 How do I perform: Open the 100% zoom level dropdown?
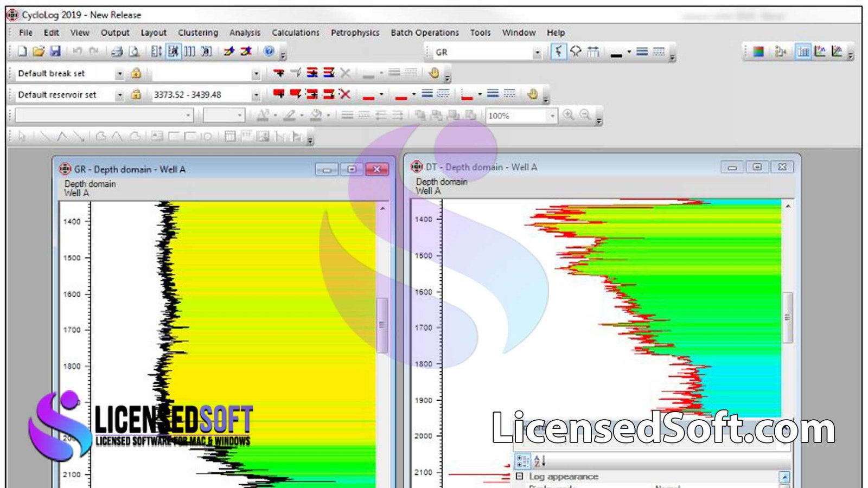(x=552, y=115)
